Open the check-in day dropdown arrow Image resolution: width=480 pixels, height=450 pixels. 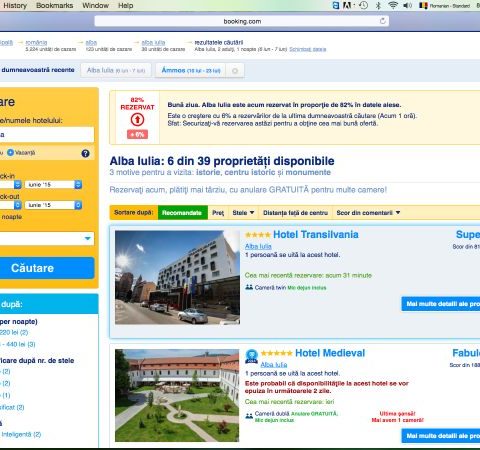[18, 184]
